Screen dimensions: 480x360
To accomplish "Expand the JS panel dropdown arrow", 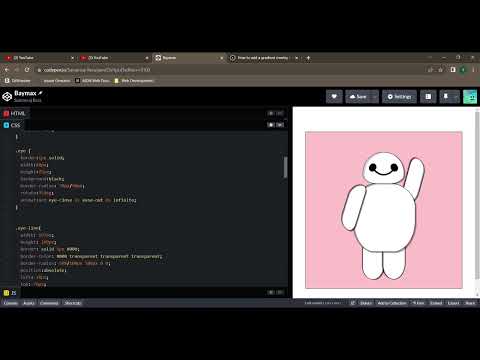I will pos(280,292).
